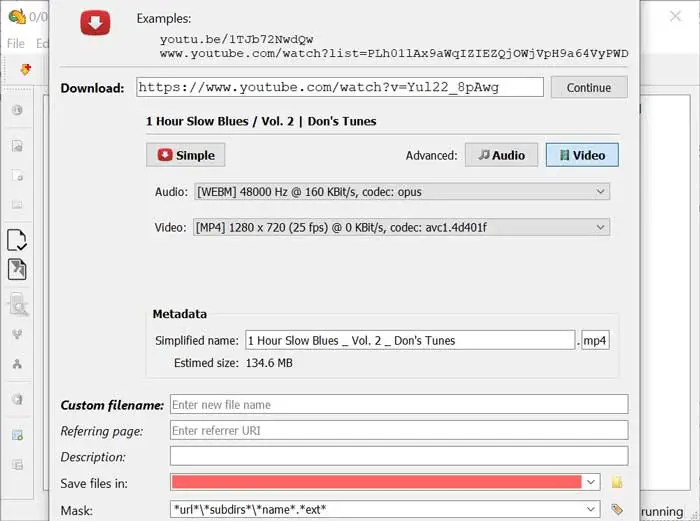The width and height of the screenshot is (700, 521).
Task: Expand the Mask dropdown arrow
Action: point(591,509)
